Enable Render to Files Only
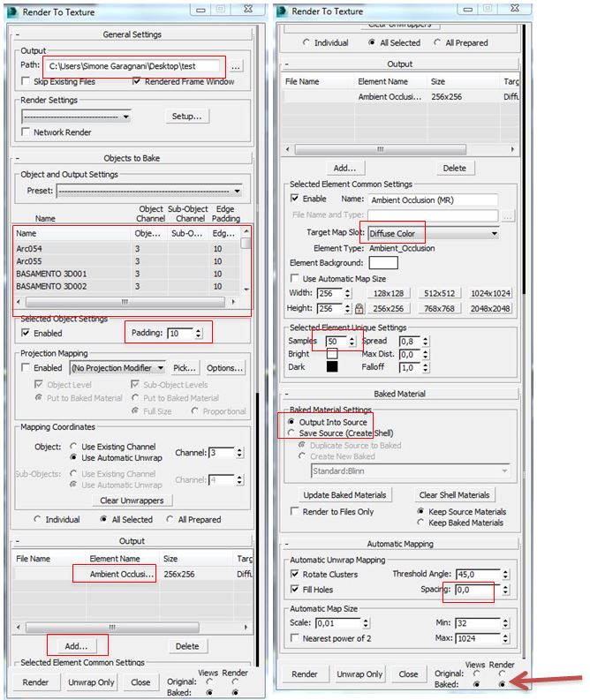The height and width of the screenshot is (700, 590). tap(294, 512)
